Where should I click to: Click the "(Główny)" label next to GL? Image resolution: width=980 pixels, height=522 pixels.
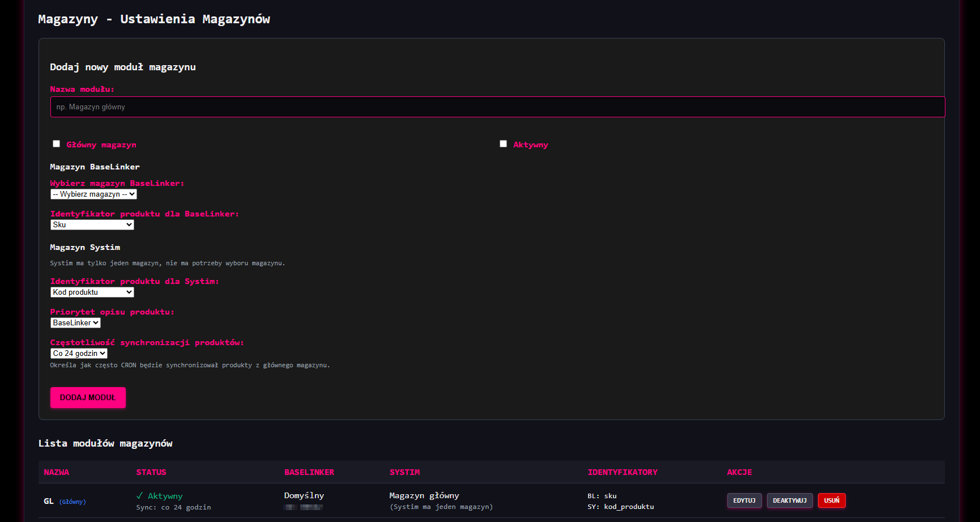(x=72, y=502)
